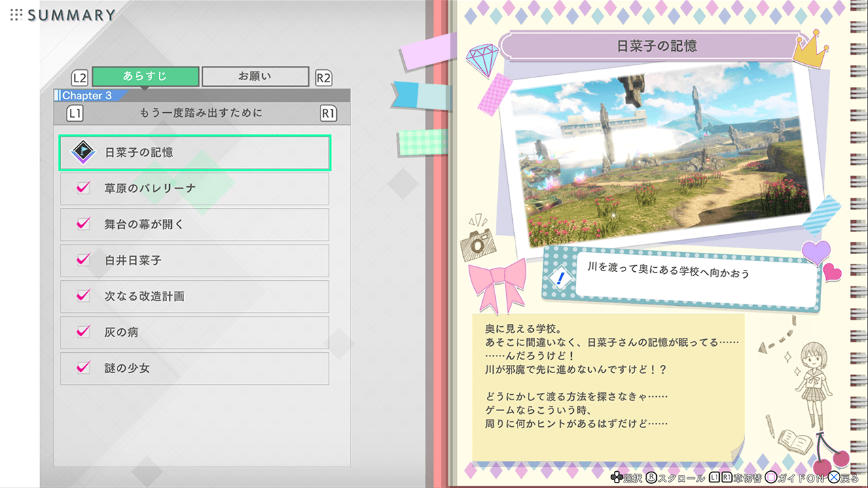The width and height of the screenshot is (868, 488).
Task: Open the 謎の少女 summary row
Action: (x=195, y=368)
